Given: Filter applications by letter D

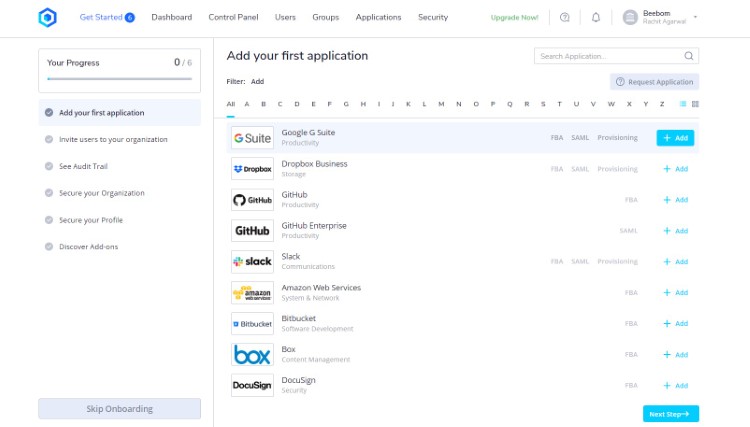Looking at the screenshot, I should coord(297,104).
